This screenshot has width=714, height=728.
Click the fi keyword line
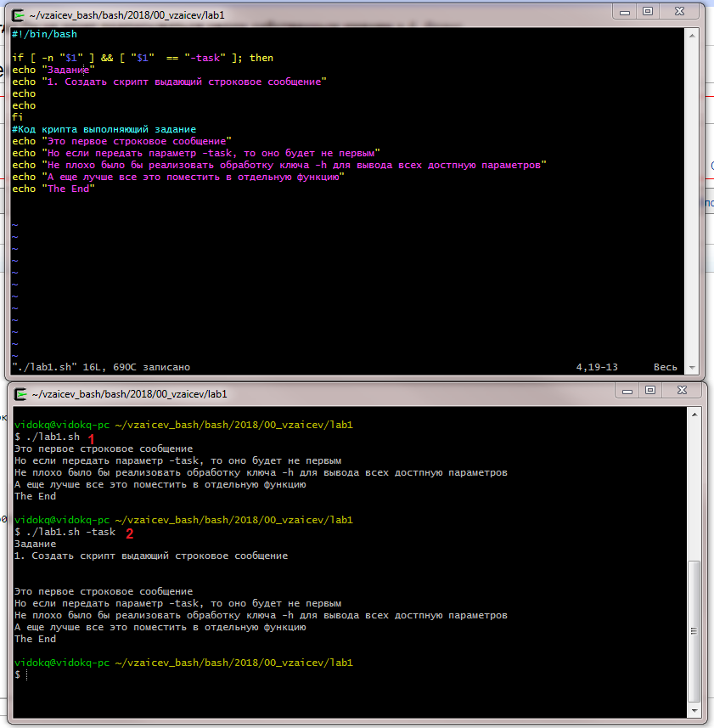pyautogui.click(x=18, y=117)
